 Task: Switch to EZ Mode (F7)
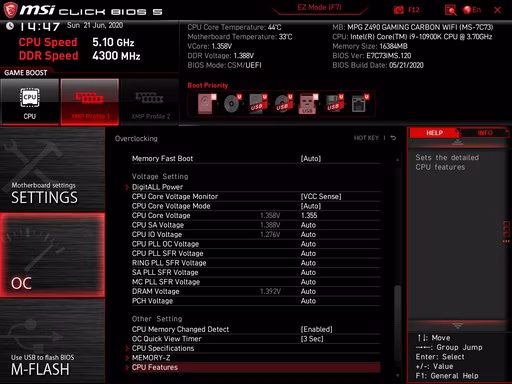coord(319,8)
